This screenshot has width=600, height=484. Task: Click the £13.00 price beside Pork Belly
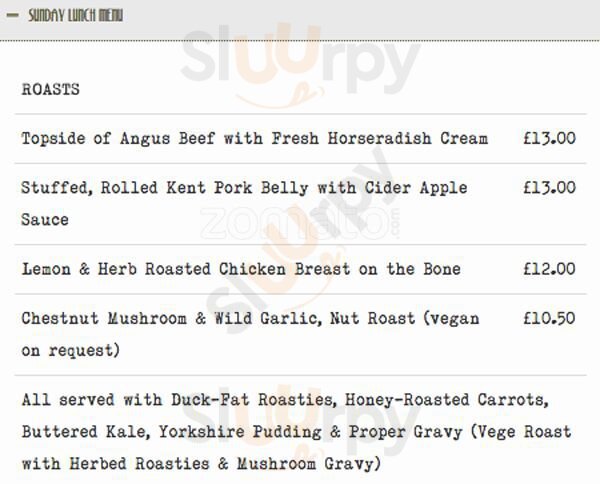pos(549,187)
